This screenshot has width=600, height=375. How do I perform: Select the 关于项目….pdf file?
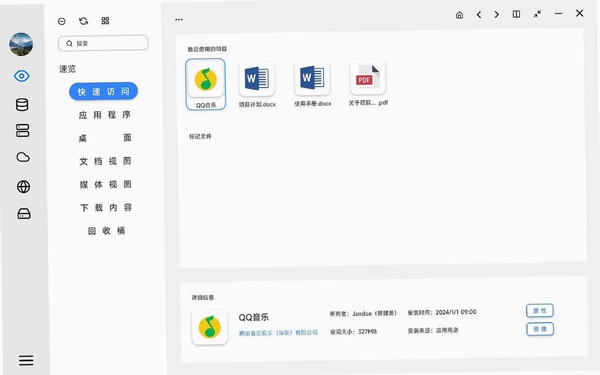(368, 82)
